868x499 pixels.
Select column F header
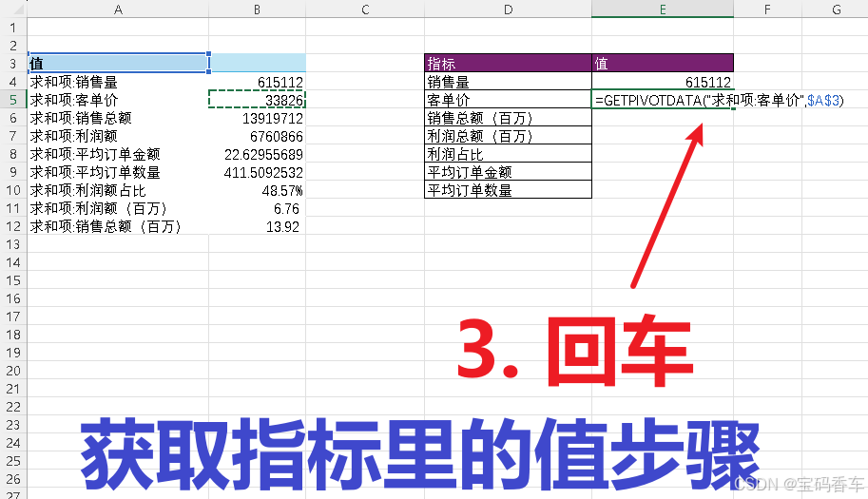coord(767,9)
